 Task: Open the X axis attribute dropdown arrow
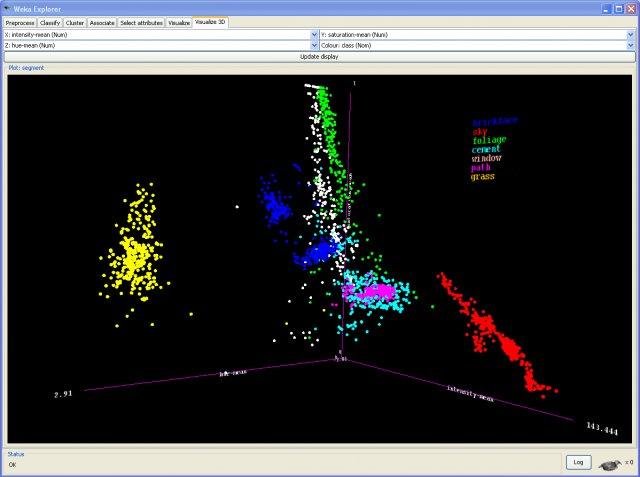click(314, 35)
